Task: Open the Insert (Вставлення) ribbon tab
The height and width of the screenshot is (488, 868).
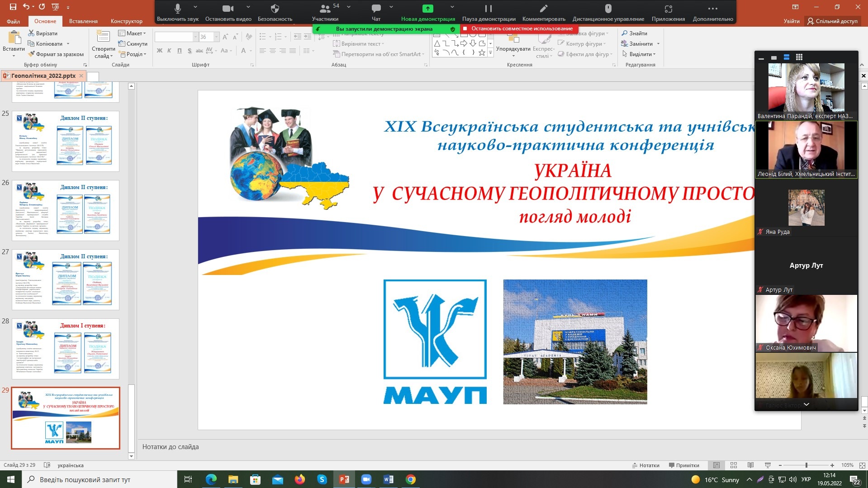Action: [83, 21]
